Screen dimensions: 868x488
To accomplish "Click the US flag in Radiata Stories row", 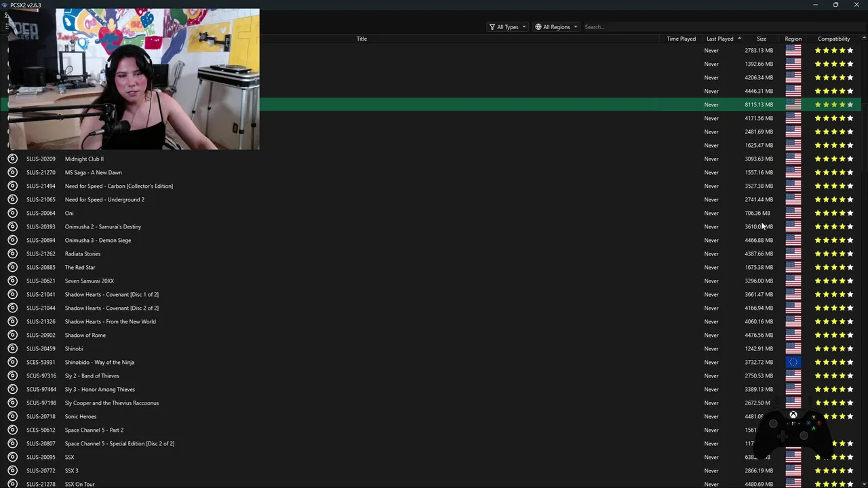I will pos(793,253).
